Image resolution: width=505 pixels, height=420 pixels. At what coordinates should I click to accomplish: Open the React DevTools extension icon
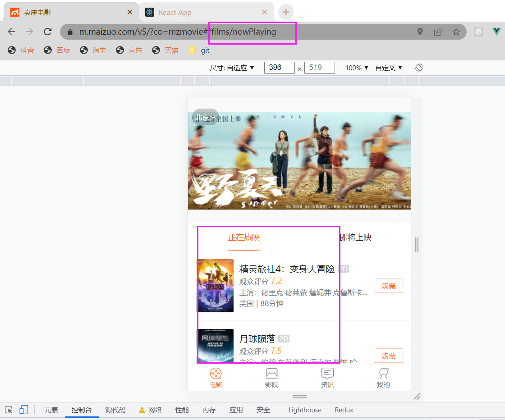coord(478,32)
